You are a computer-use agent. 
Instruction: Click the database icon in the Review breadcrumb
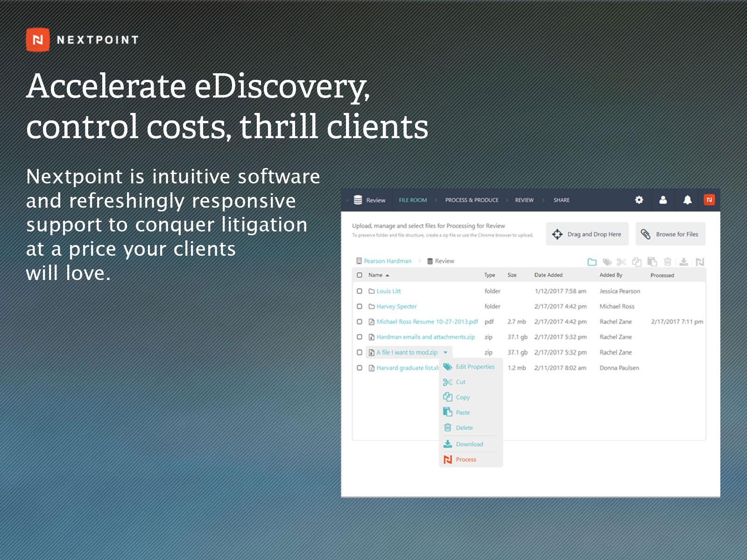pos(430,261)
